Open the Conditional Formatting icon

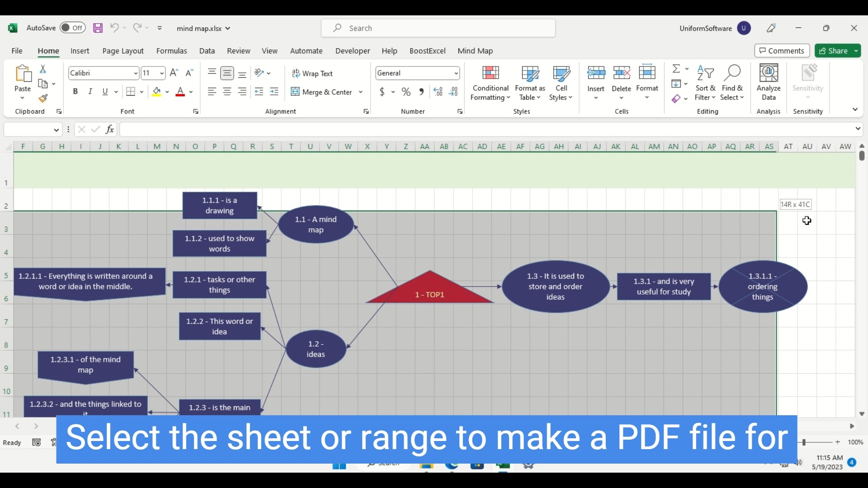point(491,73)
